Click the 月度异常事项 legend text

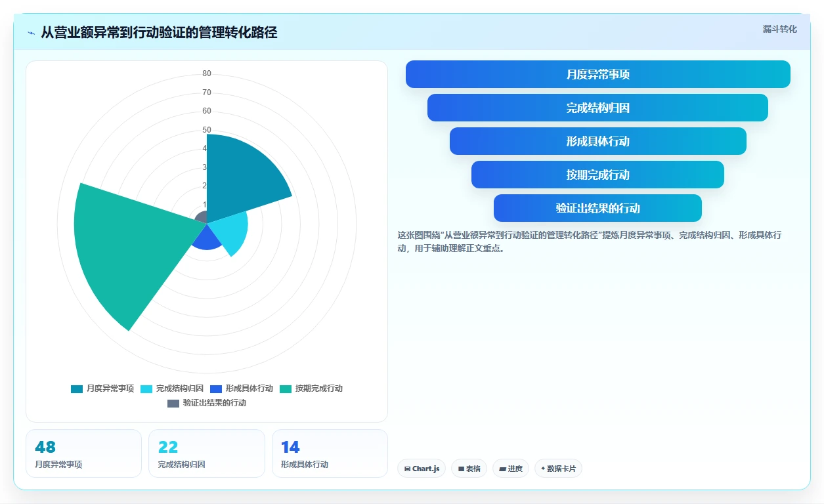point(110,388)
